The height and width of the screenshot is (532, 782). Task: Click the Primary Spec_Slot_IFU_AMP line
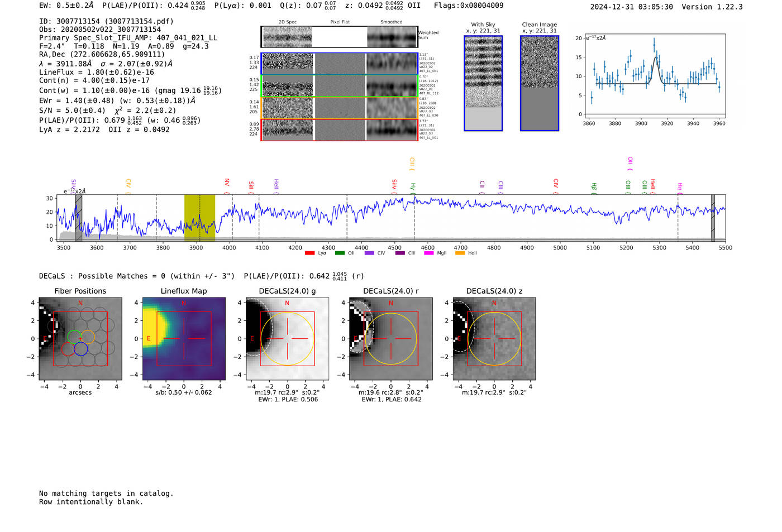click(x=128, y=38)
